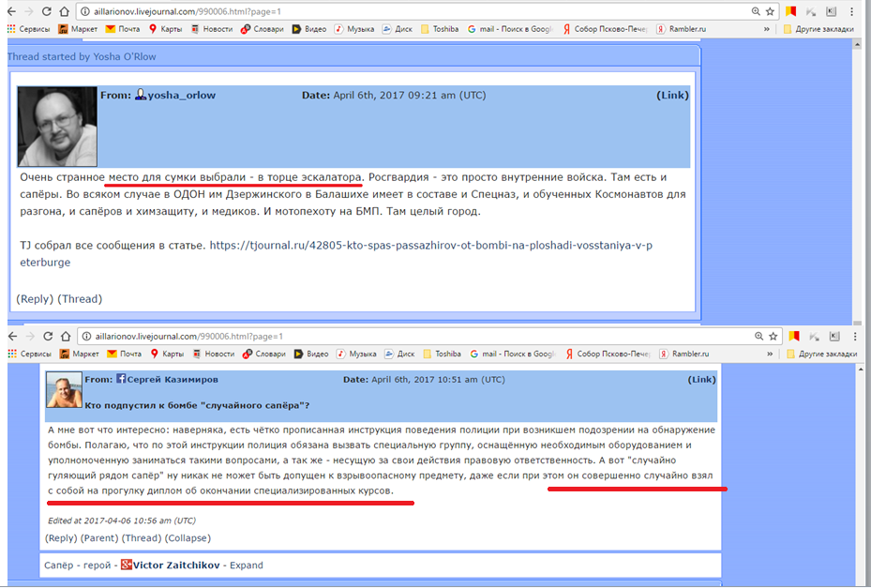Open the Маркет bookmark in the upper bookmarks bar
Image resolution: width=871 pixels, height=588 pixels.
coord(78,29)
